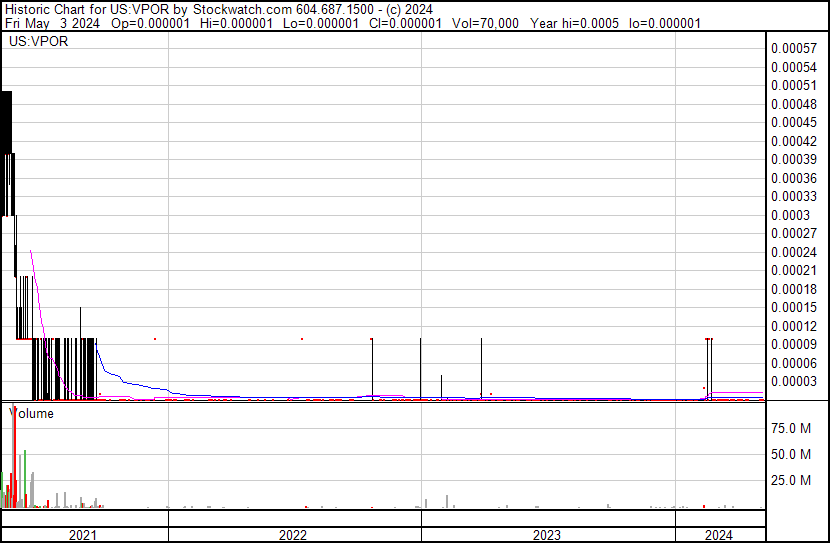Click the 25.0 M volume axis label
The image size is (830, 543).
tap(791, 480)
